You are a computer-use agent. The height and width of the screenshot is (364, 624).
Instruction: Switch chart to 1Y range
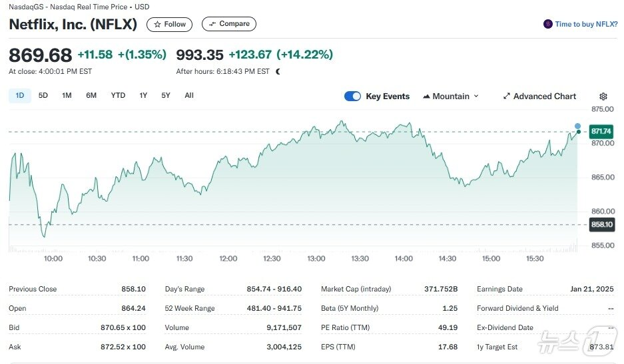(143, 96)
